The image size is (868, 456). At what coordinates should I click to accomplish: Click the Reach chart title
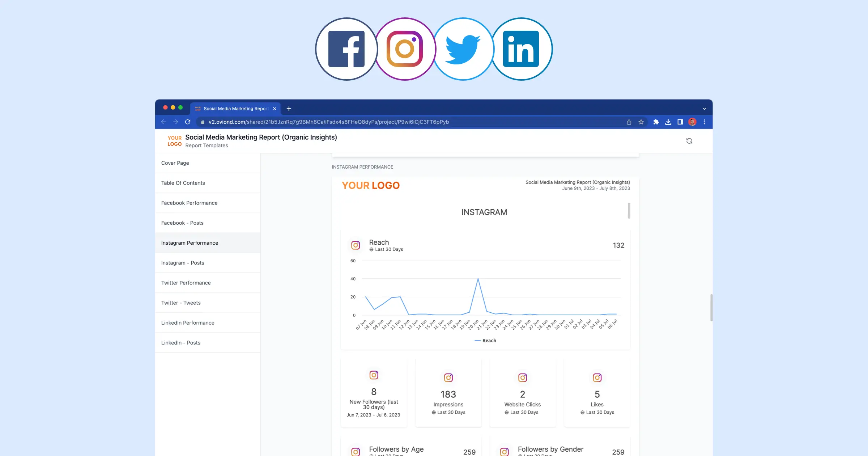click(379, 242)
